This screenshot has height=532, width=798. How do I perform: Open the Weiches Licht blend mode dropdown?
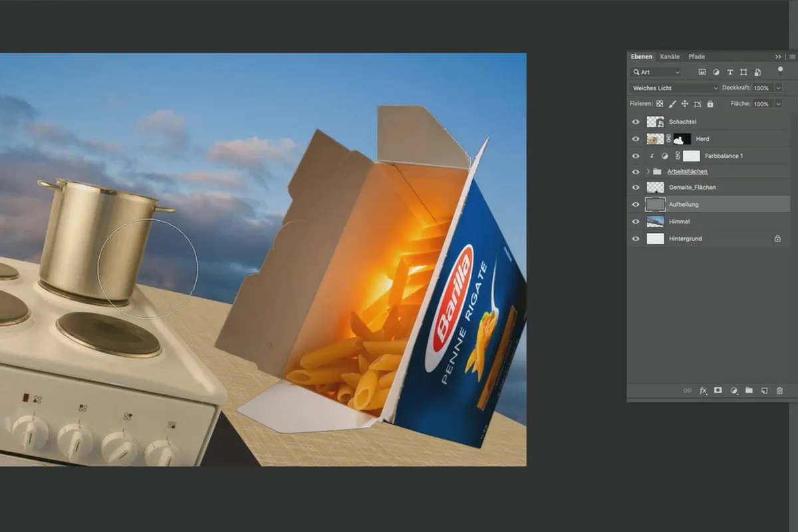coord(674,88)
